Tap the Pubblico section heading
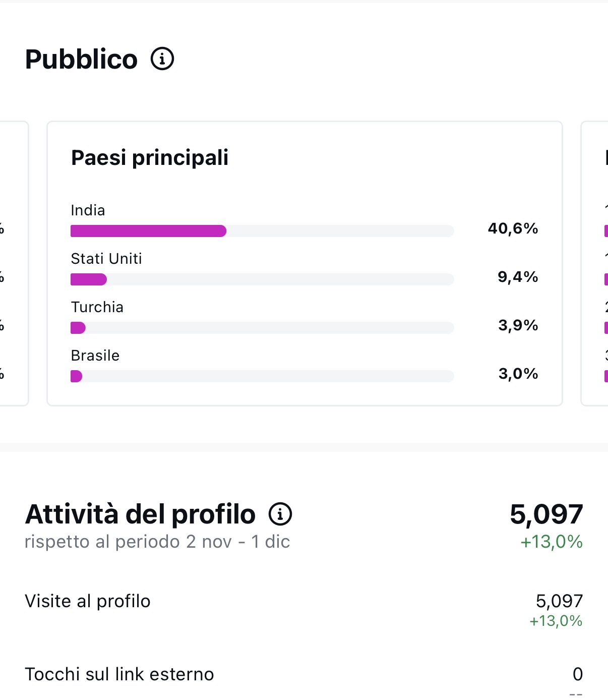The height and width of the screenshot is (700, 608). (81, 60)
